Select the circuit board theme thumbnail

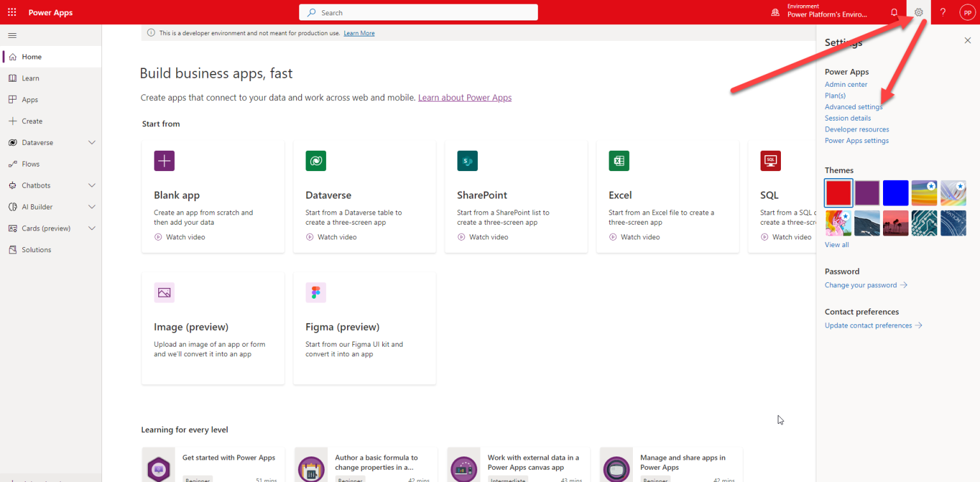(924, 223)
